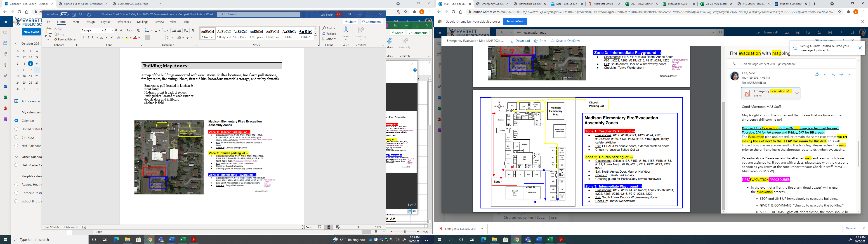Open Outlook app launcher grid icon

[5, 21]
